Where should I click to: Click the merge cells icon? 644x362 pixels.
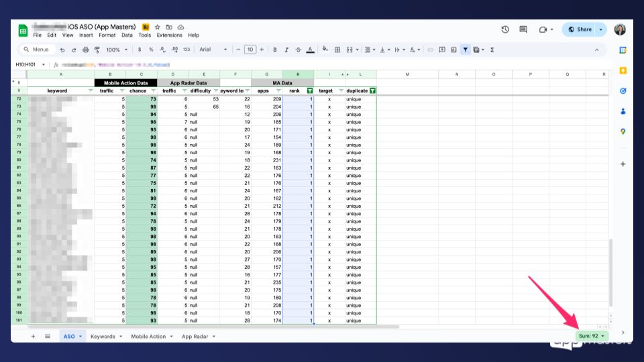[x=350, y=50]
